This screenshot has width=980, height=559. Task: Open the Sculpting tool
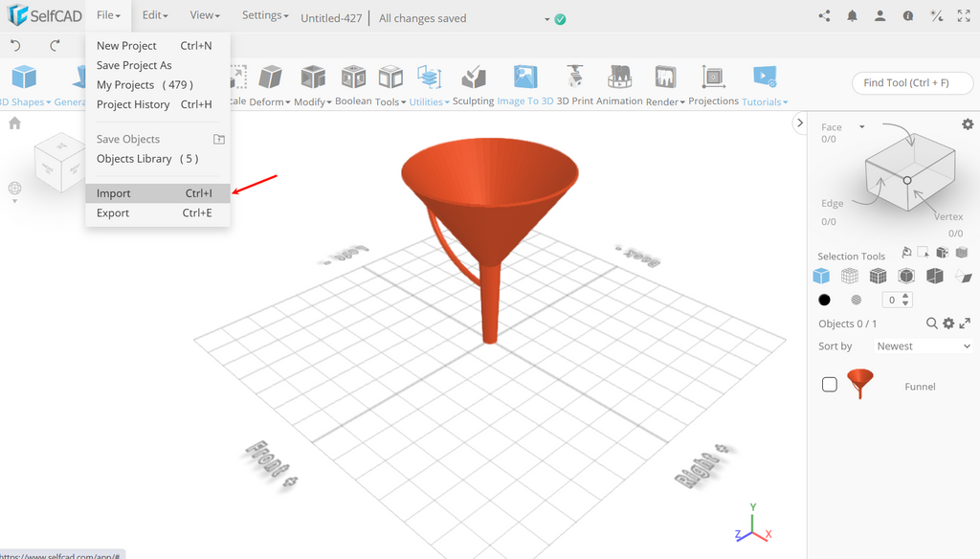tap(474, 78)
